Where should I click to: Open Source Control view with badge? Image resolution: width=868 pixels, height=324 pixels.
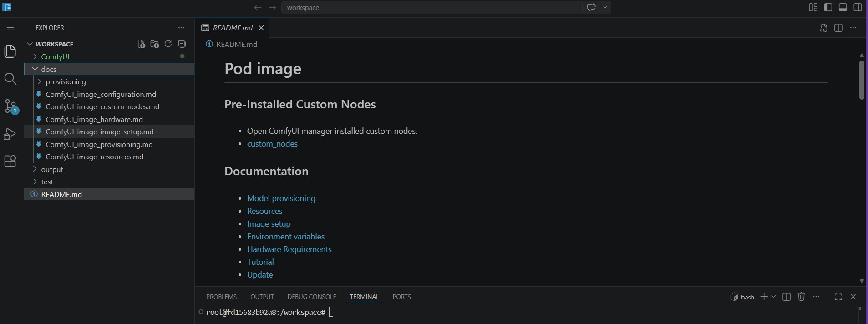click(x=10, y=106)
